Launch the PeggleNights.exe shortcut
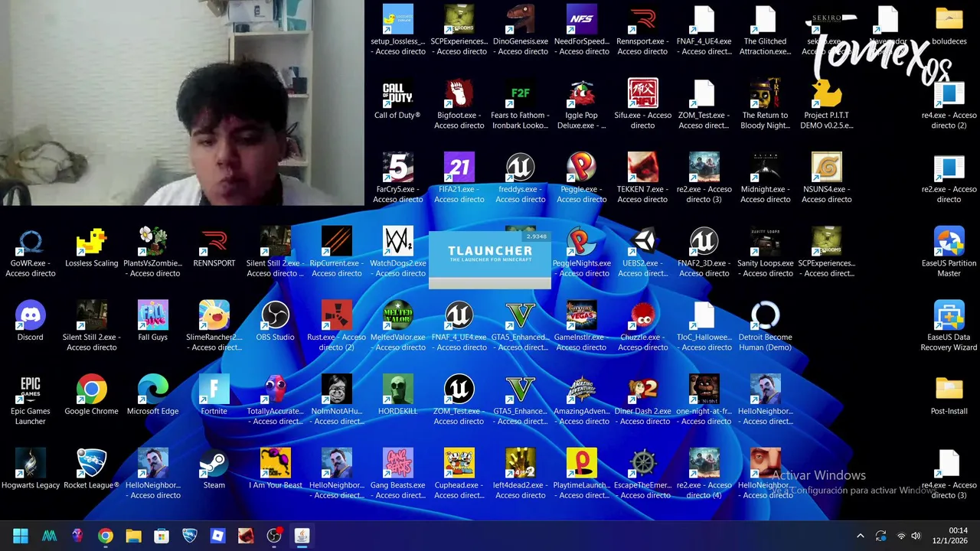The width and height of the screenshot is (980, 551). [582, 253]
